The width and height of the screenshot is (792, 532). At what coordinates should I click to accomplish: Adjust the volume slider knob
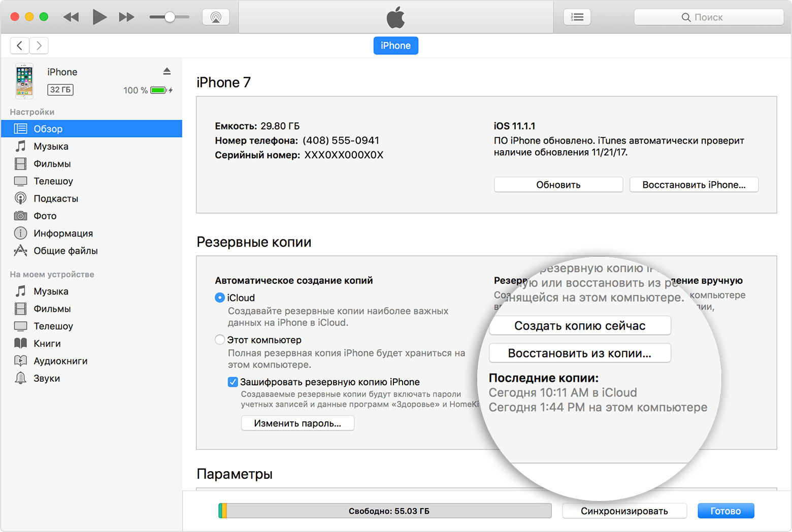click(x=170, y=17)
